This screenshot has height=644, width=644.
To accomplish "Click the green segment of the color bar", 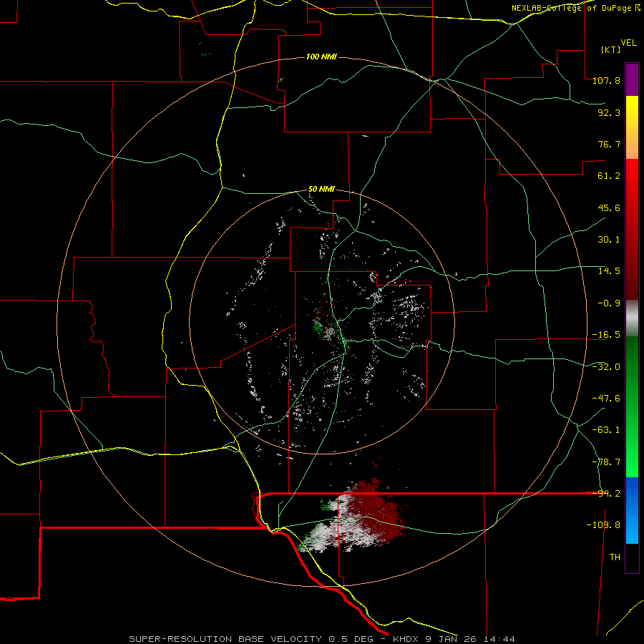I will pyautogui.click(x=632, y=406).
